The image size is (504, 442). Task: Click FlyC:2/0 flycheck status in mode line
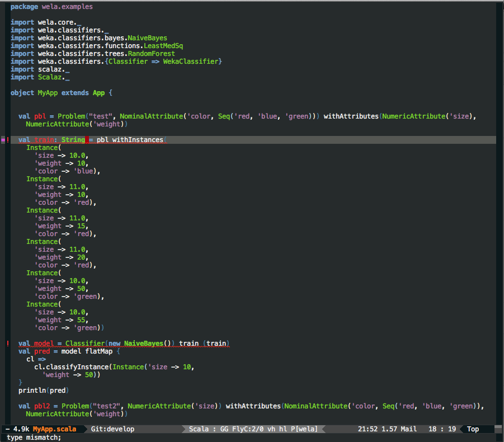248,429
